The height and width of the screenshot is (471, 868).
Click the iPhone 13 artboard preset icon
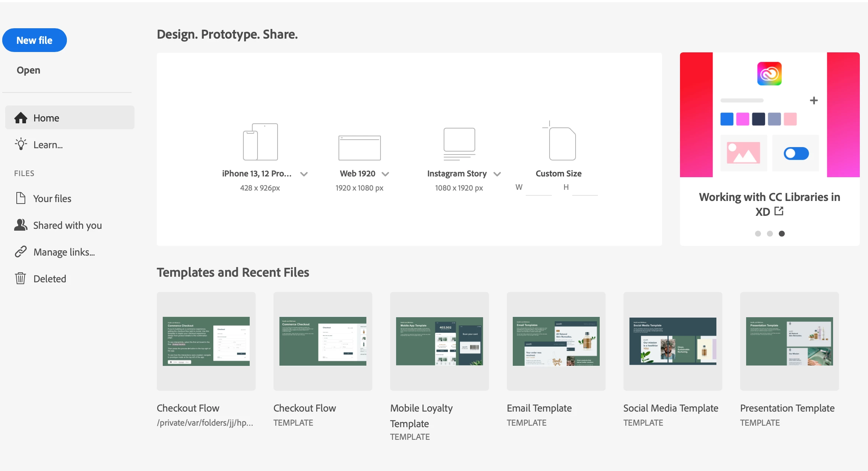pyautogui.click(x=260, y=142)
